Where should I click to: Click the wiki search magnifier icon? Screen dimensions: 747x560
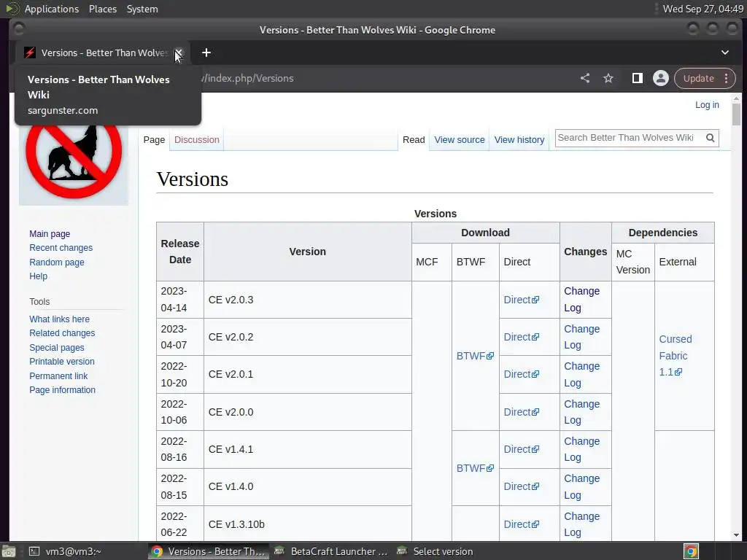(x=711, y=138)
